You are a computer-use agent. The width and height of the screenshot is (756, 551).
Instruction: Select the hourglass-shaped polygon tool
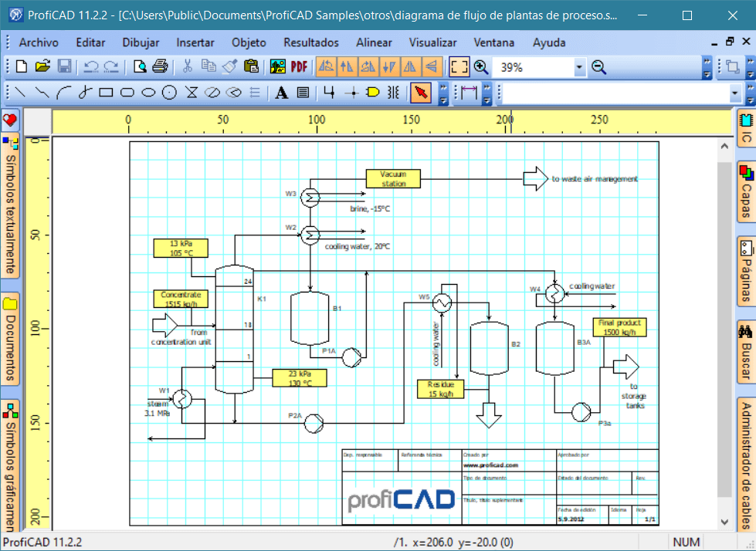click(x=192, y=92)
